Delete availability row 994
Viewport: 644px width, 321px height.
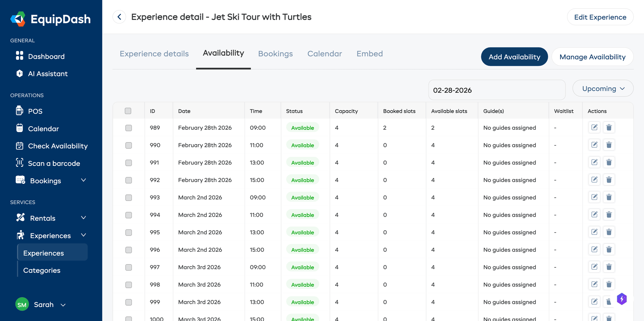coord(609,215)
